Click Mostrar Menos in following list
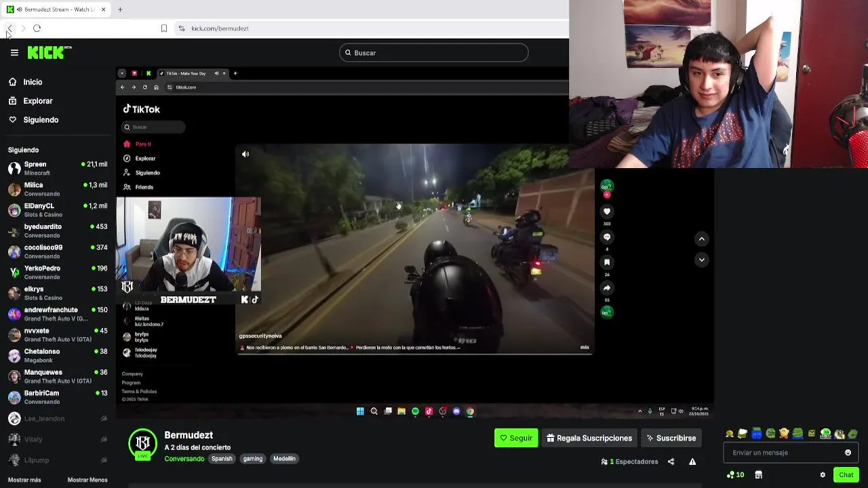The width and height of the screenshot is (868, 488). pyautogui.click(x=87, y=480)
